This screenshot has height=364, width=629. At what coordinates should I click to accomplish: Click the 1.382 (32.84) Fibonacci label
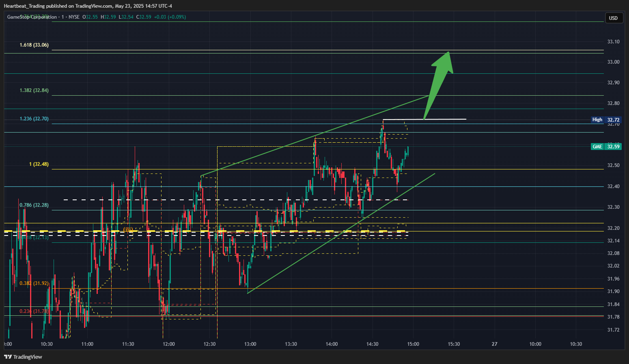(34, 90)
